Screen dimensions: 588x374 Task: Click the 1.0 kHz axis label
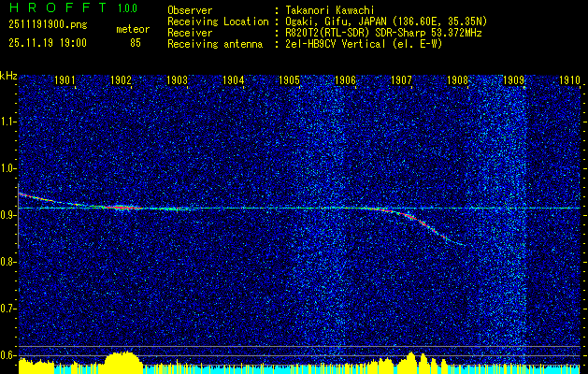tap(8, 169)
